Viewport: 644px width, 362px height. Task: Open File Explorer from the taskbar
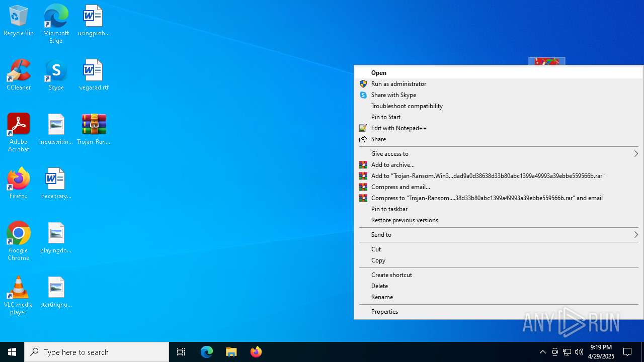pos(231,352)
